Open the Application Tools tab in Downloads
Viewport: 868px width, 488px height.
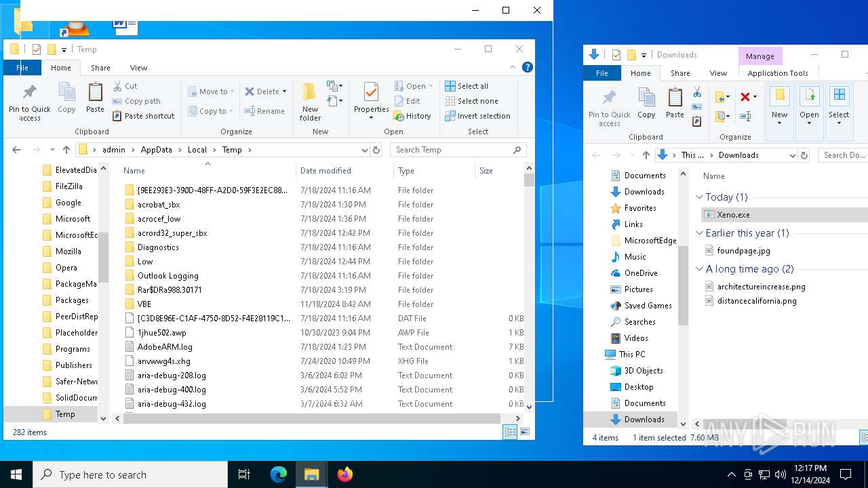tap(778, 73)
